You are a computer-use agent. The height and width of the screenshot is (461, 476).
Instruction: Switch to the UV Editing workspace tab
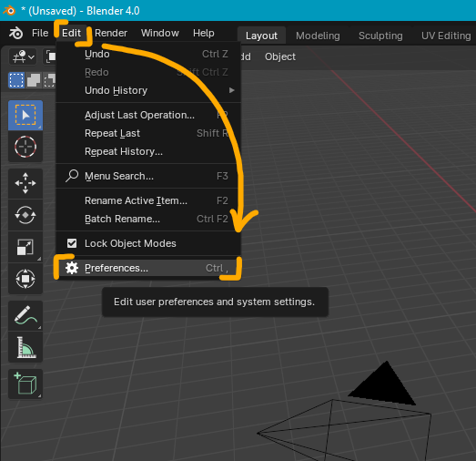click(x=446, y=36)
